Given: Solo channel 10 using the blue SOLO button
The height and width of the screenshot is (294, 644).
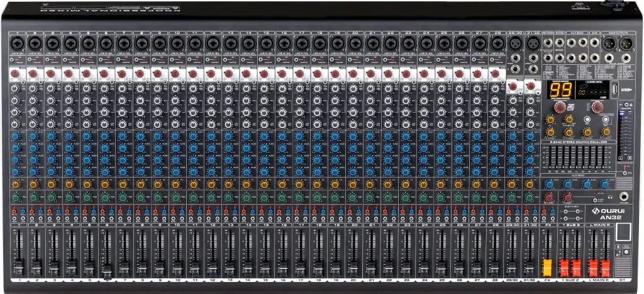Looking at the screenshot, I should point(183,212).
